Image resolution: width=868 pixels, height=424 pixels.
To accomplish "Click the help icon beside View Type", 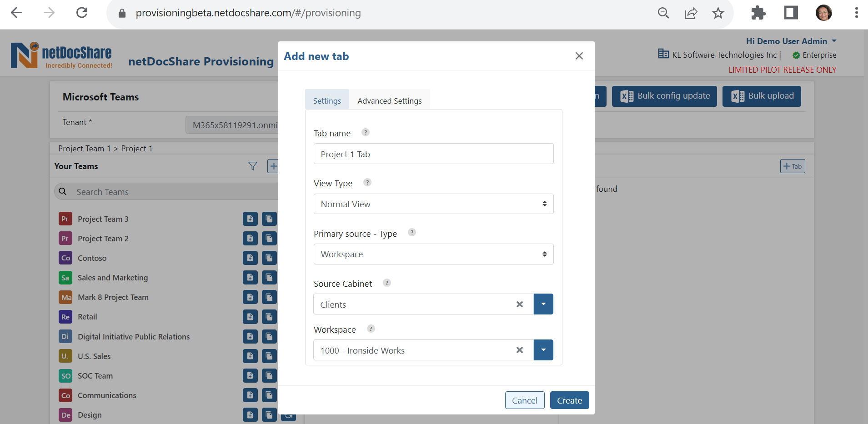I will [367, 182].
